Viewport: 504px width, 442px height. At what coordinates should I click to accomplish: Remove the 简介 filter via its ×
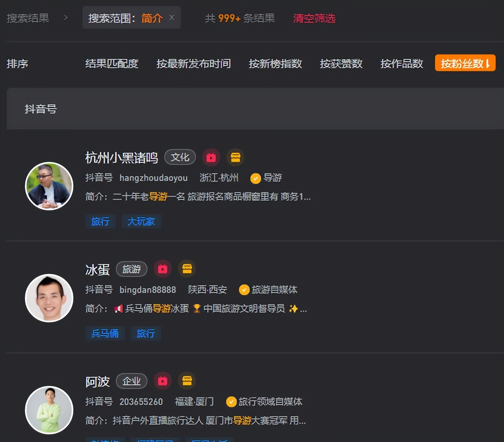(x=171, y=17)
